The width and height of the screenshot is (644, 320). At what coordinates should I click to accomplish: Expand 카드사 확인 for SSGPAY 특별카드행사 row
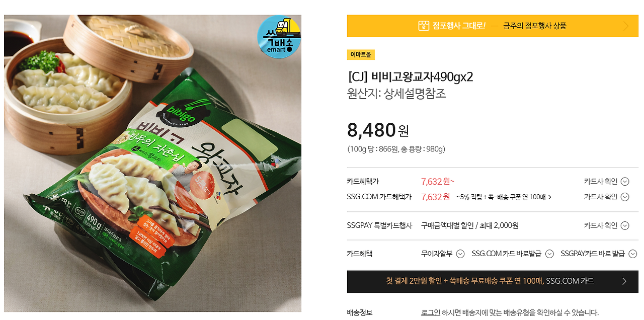(606, 225)
